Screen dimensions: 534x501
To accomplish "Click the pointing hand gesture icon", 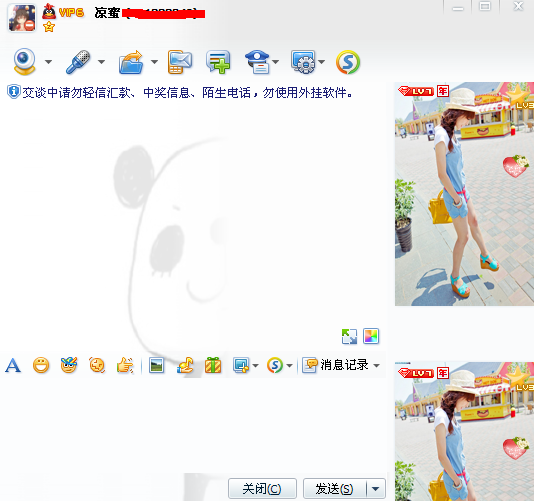I will [125, 365].
